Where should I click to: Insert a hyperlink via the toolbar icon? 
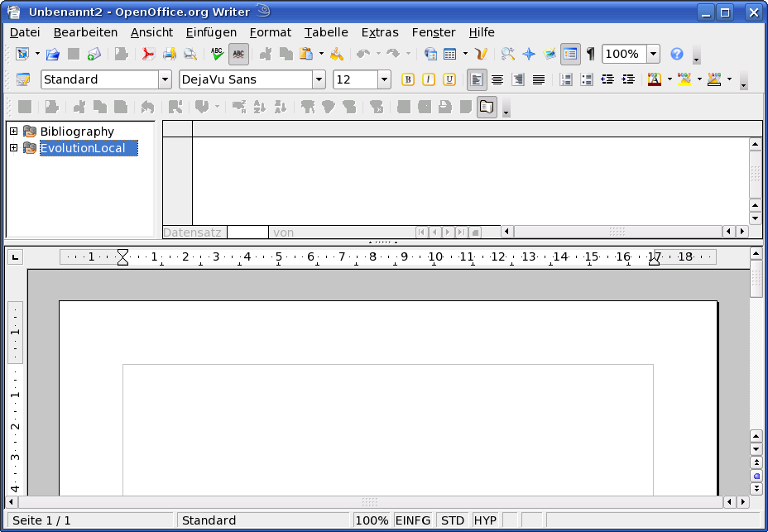(x=430, y=52)
